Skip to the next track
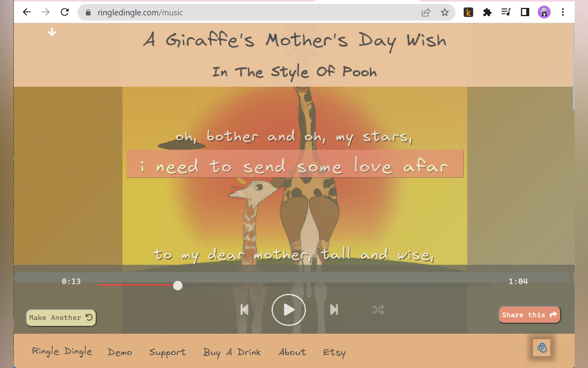 click(x=334, y=310)
